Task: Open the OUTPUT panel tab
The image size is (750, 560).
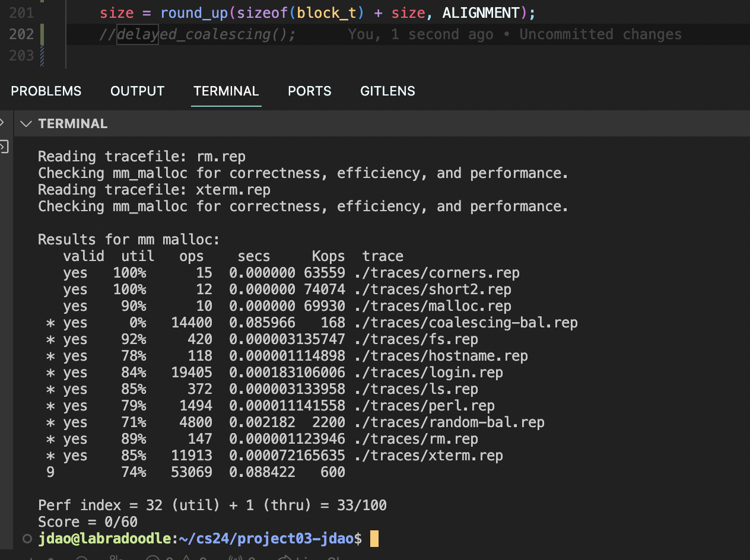Action: point(137,91)
